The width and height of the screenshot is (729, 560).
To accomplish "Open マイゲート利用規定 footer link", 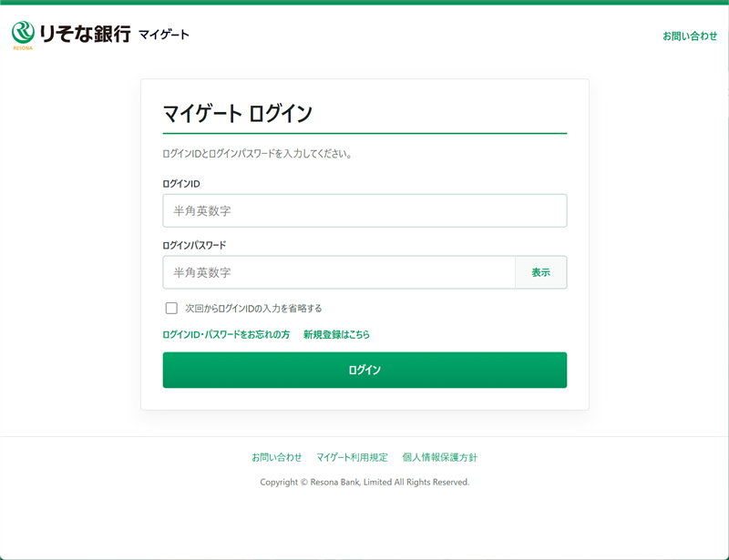I will click(352, 457).
